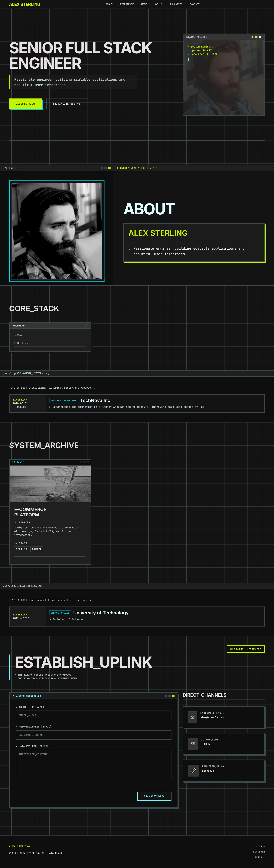The image size is (274, 868).
Task: Open the alex@example.com email link
Action: pyautogui.click(x=212, y=717)
